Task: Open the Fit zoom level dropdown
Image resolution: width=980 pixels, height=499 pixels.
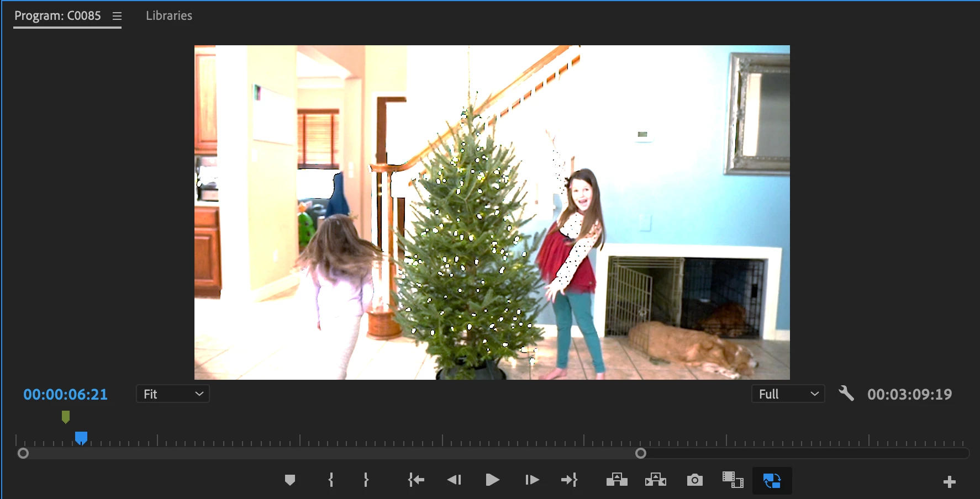Action: [173, 394]
